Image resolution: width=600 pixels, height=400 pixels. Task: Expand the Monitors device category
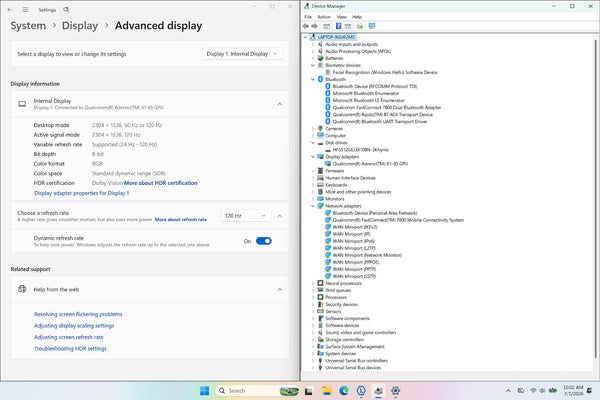coord(313,199)
